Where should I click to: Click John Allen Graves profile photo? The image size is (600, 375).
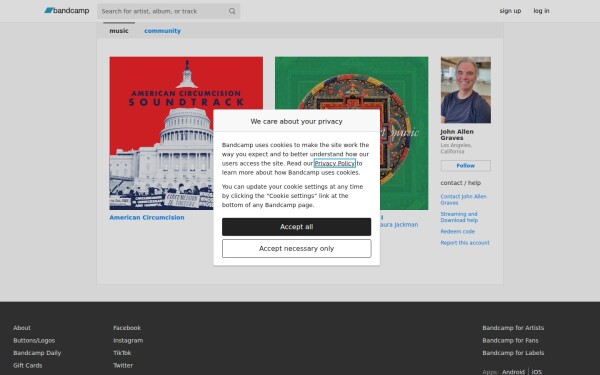click(465, 90)
